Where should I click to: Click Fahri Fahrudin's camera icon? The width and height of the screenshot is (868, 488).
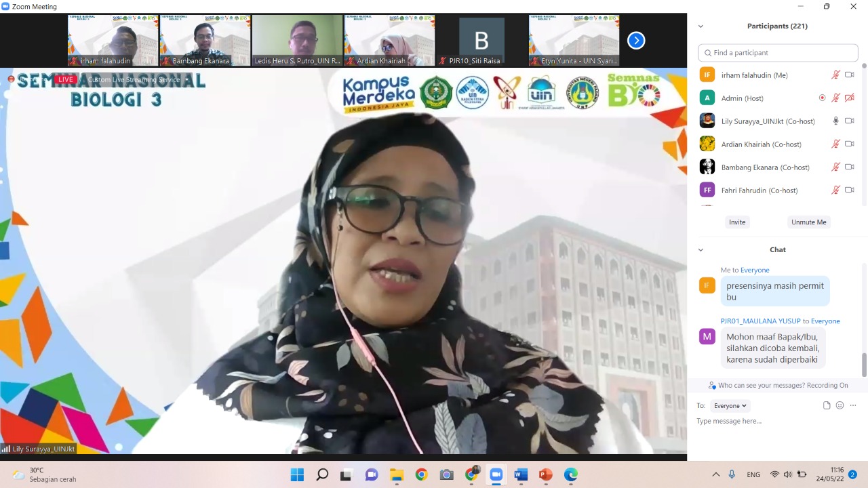(850, 190)
